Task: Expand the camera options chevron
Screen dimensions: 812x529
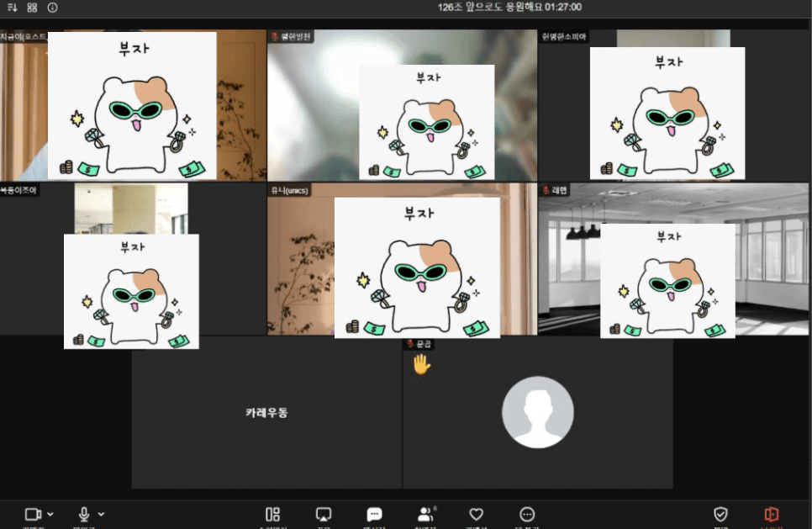Action: coord(50,514)
